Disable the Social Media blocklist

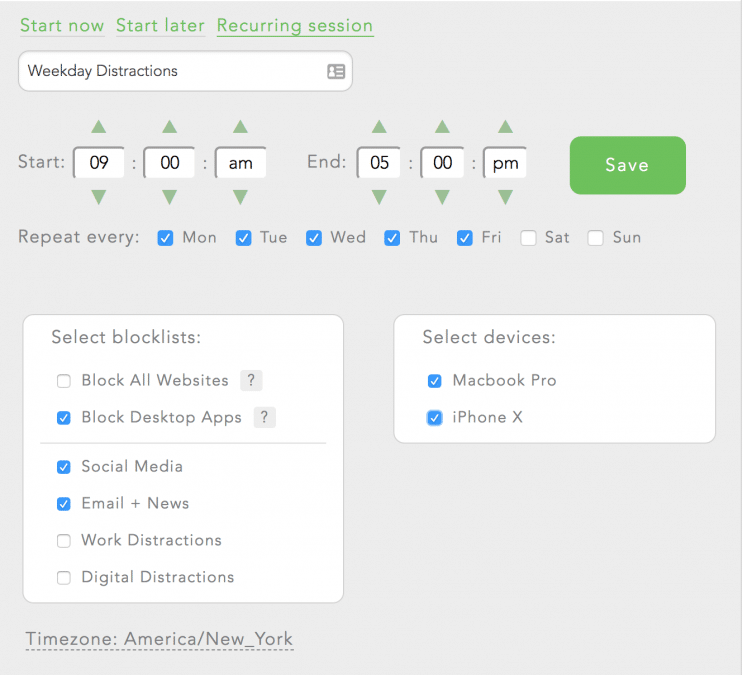click(64, 467)
